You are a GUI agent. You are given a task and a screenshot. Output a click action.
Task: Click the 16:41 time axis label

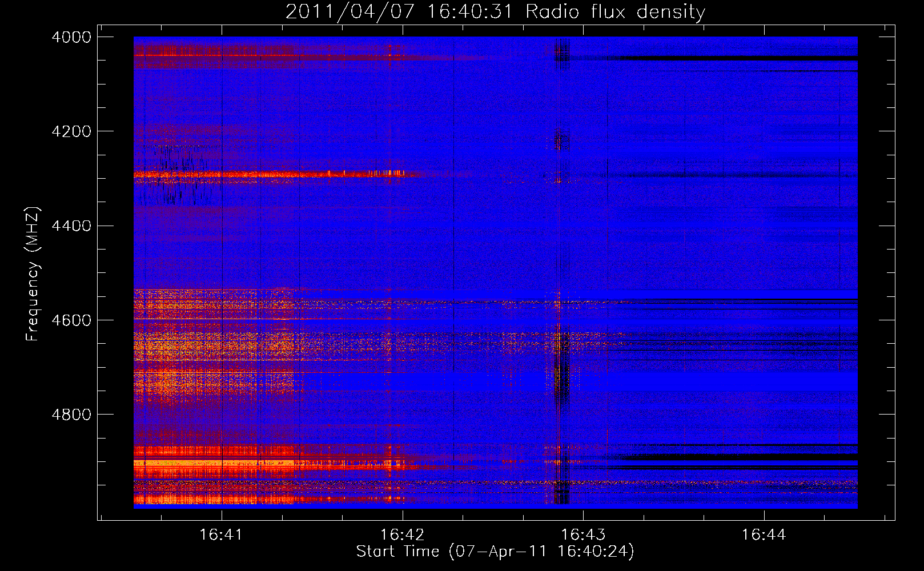(x=221, y=535)
